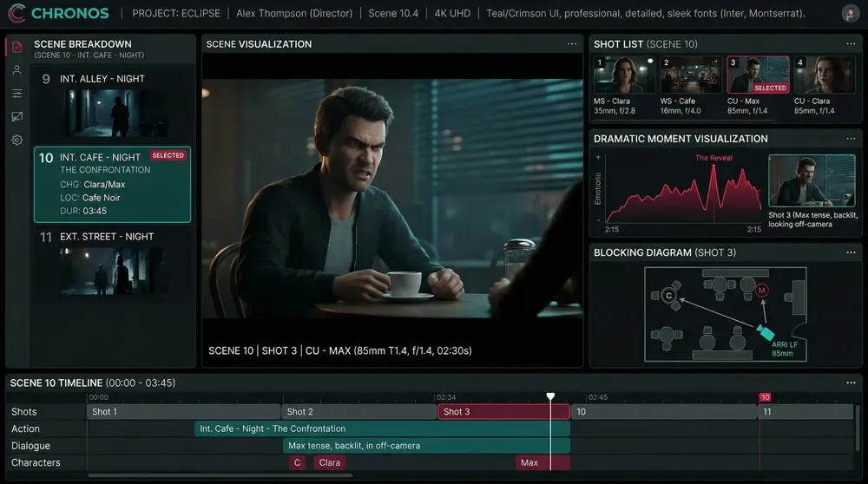Click 4K UHD in the header

452,13
